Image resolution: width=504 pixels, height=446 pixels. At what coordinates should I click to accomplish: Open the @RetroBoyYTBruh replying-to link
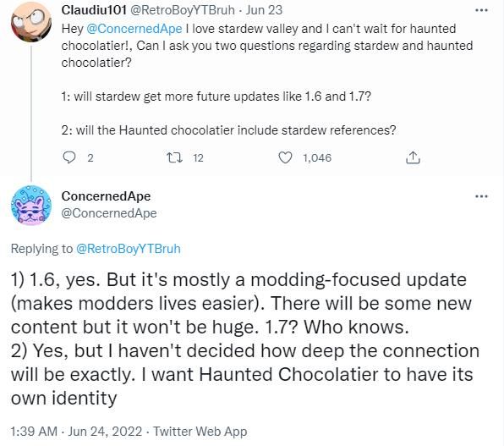(129, 249)
